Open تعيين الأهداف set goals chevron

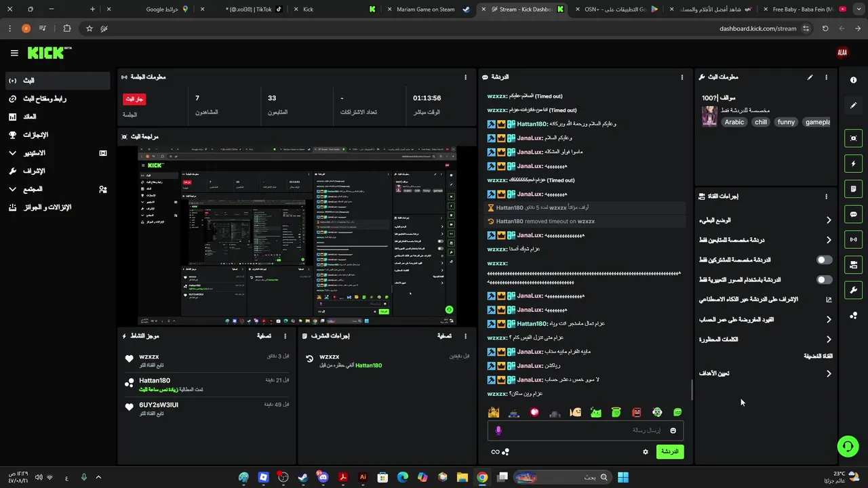click(x=829, y=373)
